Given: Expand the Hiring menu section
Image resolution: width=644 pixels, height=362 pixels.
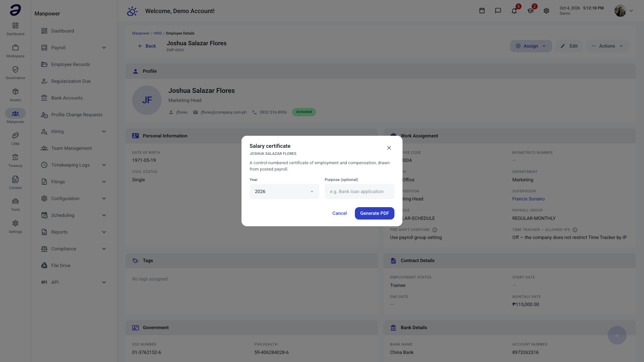Looking at the screenshot, I should (x=74, y=131).
